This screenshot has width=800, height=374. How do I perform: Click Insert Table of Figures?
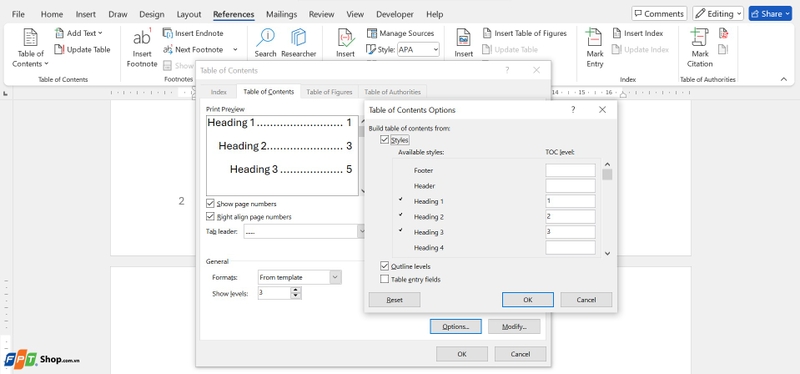pyautogui.click(x=524, y=33)
